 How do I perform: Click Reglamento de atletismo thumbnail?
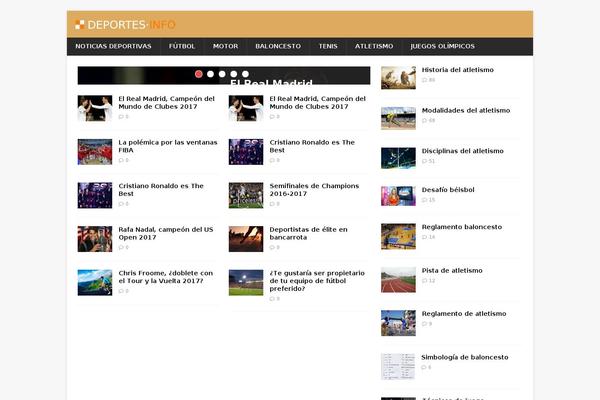pos(398,323)
